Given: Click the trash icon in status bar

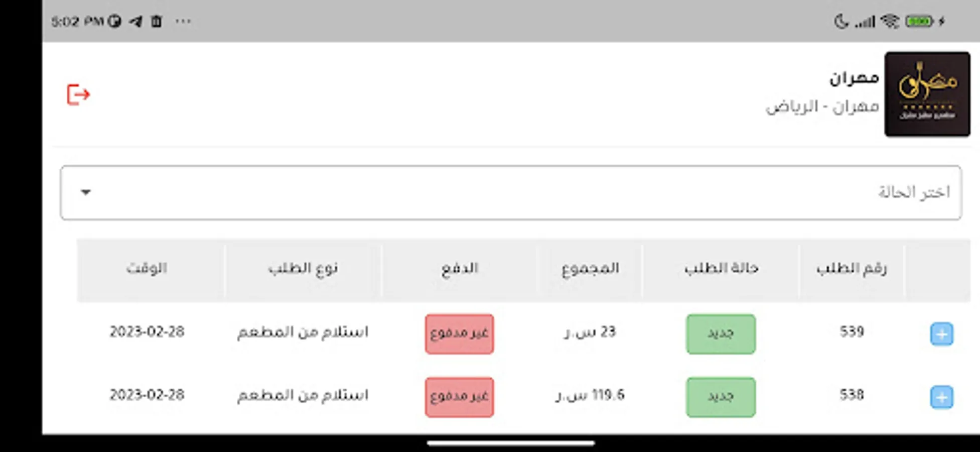Looking at the screenshot, I should 157,21.
